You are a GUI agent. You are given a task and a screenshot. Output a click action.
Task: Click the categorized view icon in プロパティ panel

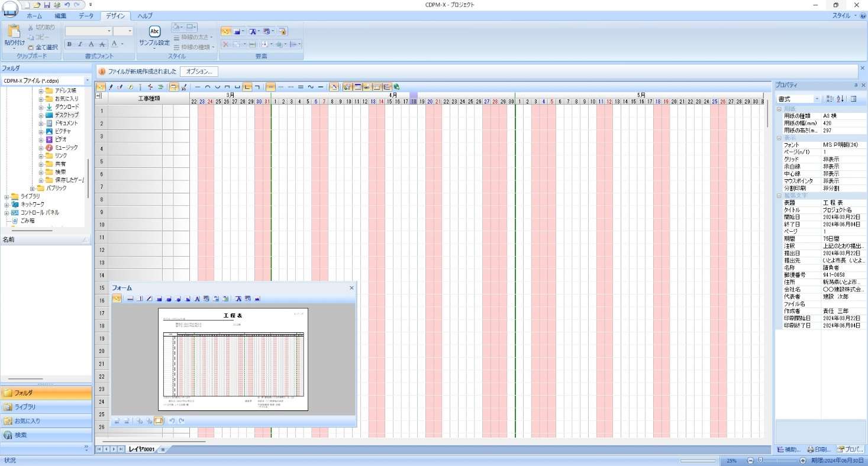click(830, 99)
